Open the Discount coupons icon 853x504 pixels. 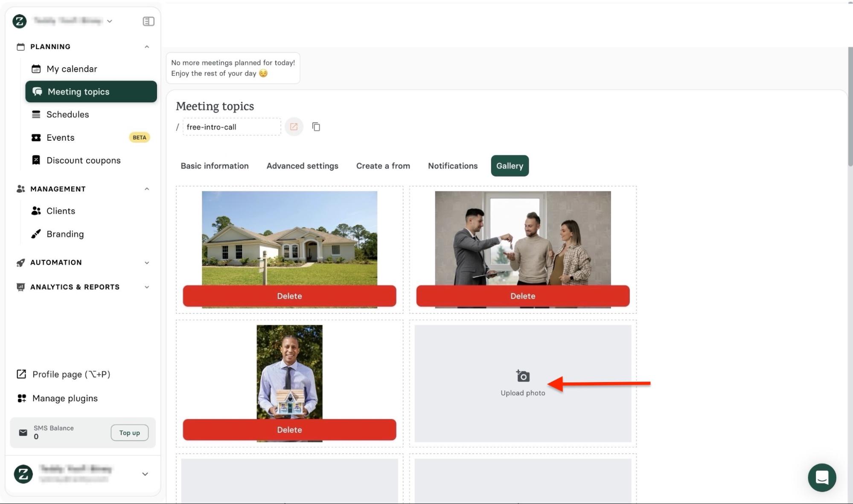pyautogui.click(x=36, y=160)
